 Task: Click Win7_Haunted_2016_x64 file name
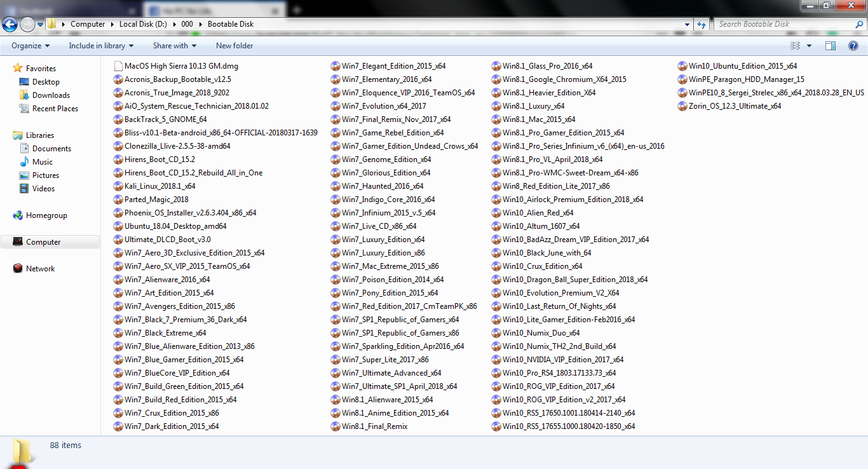coord(383,186)
